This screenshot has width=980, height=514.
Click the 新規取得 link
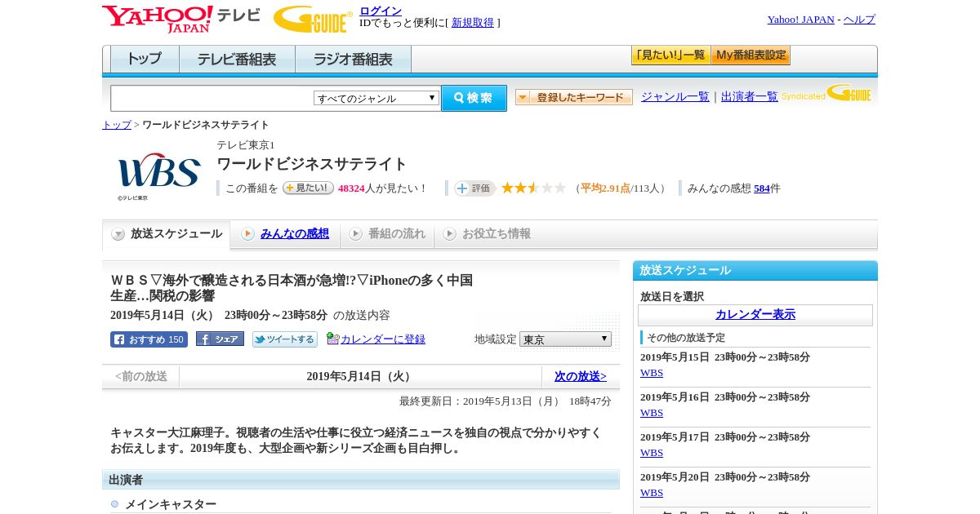473,23
